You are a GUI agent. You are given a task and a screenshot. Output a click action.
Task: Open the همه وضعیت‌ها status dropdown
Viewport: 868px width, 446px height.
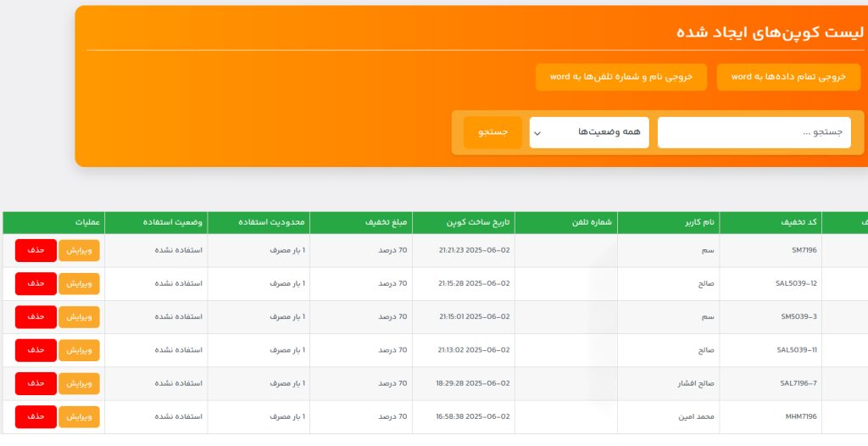(x=589, y=132)
